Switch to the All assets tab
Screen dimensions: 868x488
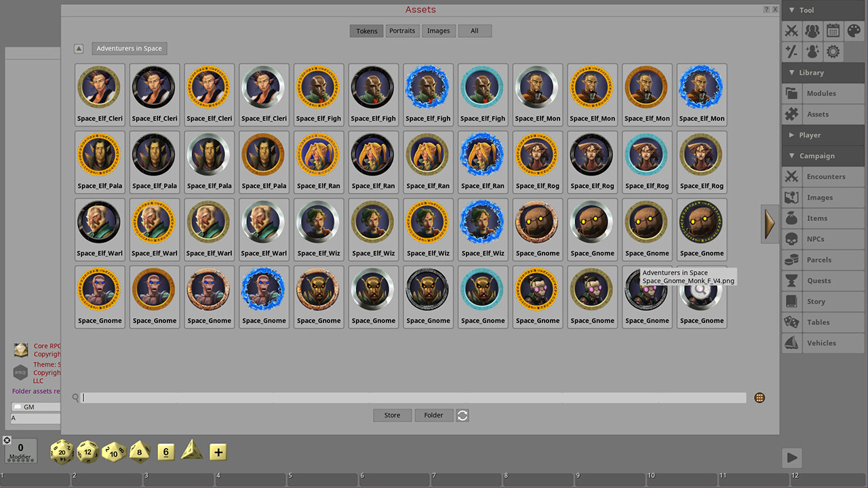coord(475,30)
